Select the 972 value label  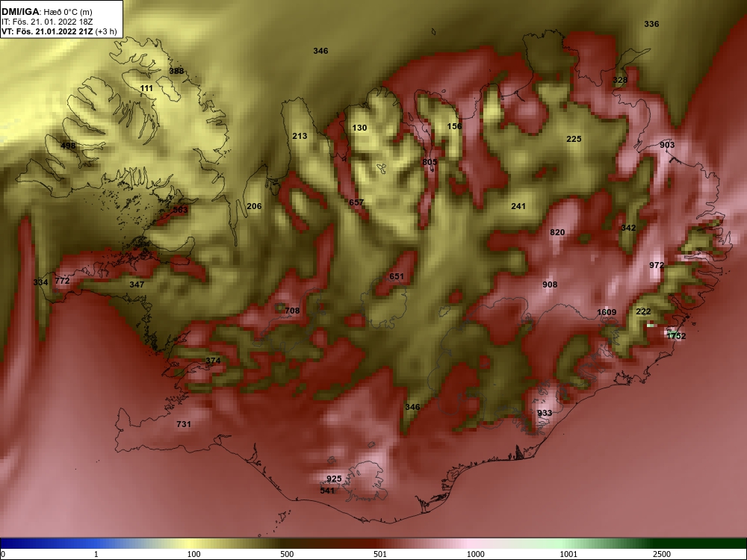657,265
